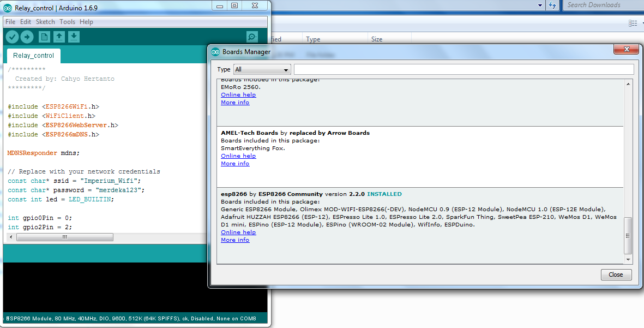Open the Sketch menu

45,22
